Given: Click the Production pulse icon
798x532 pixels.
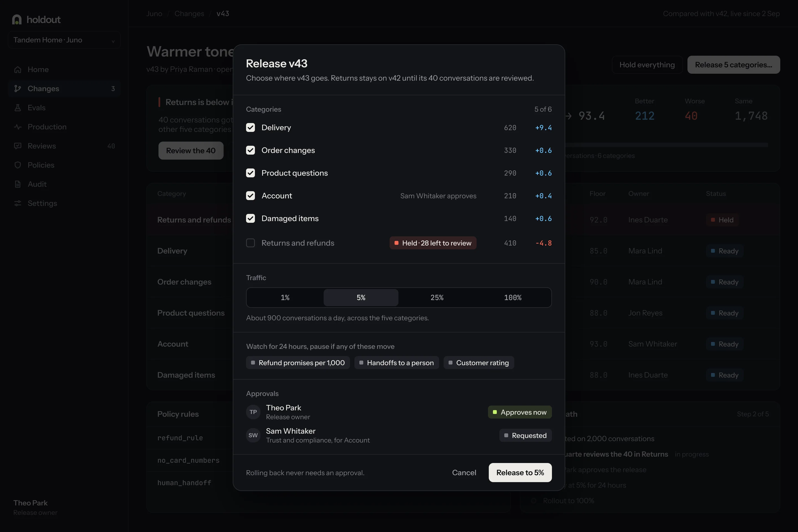Looking at the screenshot, I should point(18,127).
